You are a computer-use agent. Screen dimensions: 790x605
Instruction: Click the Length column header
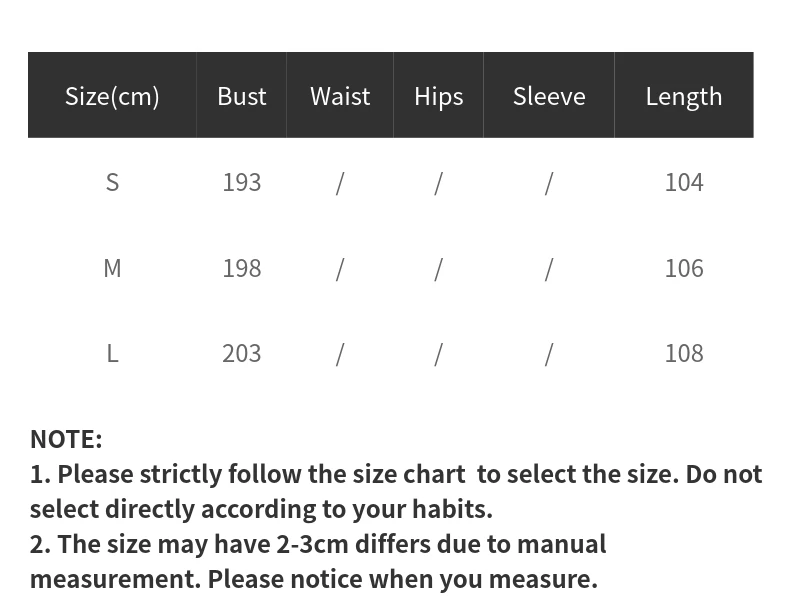tap(684, 96)
